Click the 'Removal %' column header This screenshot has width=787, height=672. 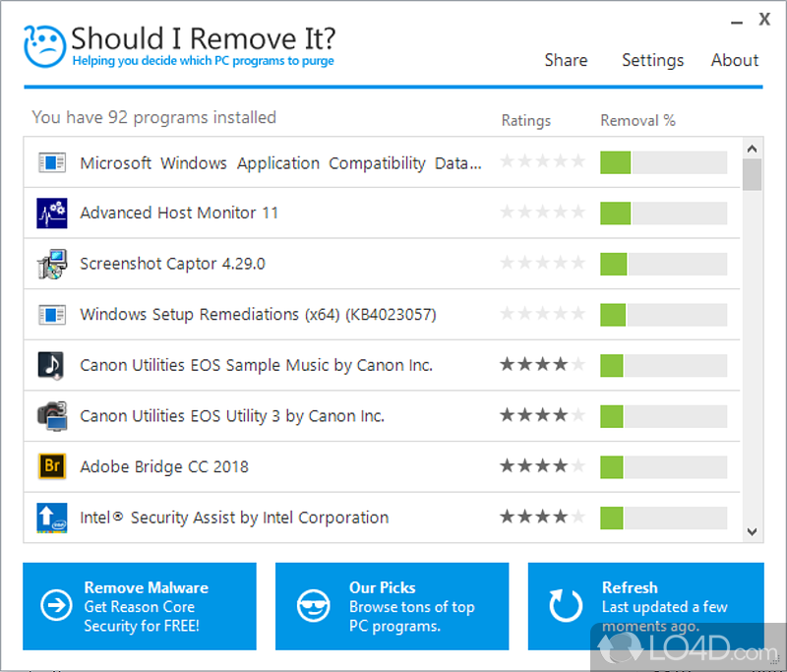tap(637, 121)
